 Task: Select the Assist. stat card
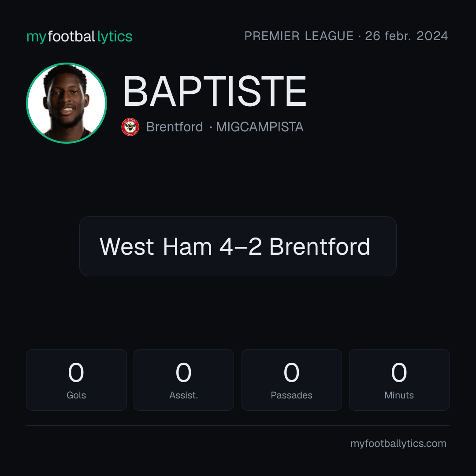[184, 380]
